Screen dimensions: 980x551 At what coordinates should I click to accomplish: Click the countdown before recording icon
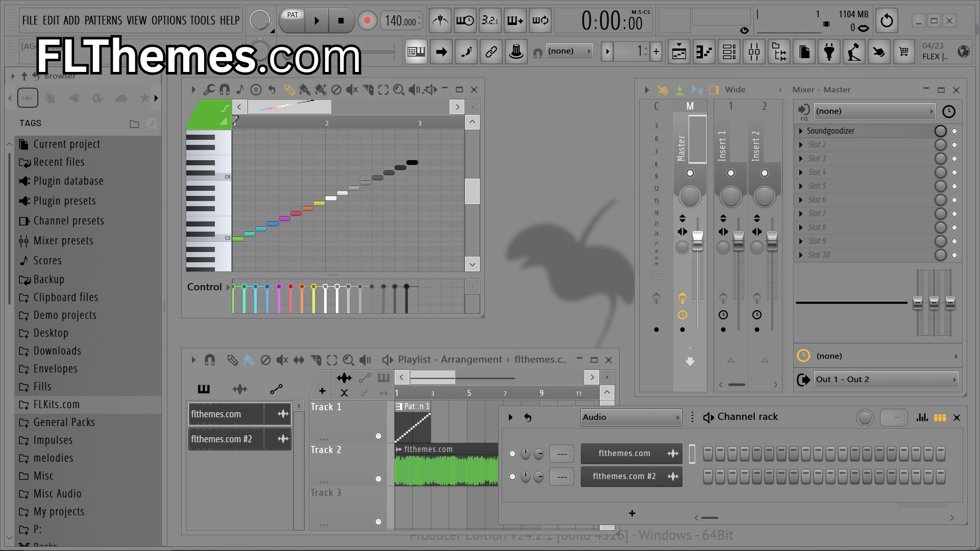click(x=490, y=20)
